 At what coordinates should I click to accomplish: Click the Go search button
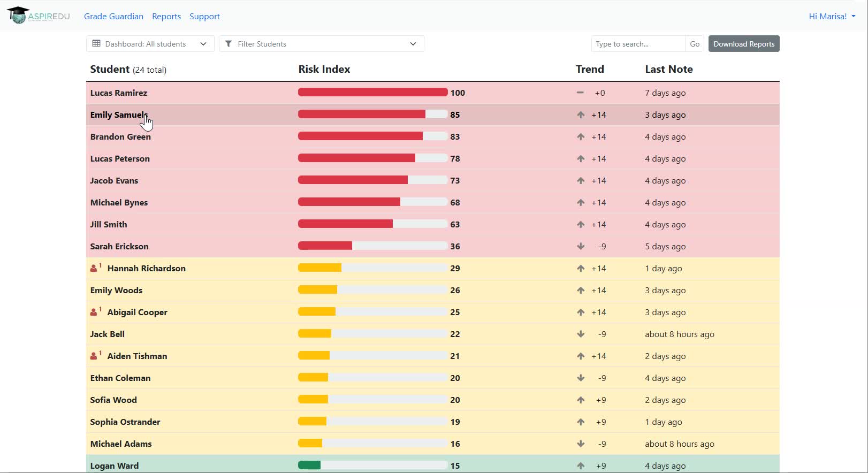pyautogui.click(x=695, y=44)
